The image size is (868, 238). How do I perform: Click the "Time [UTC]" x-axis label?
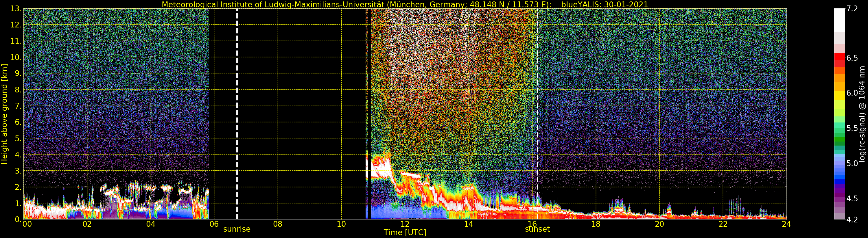[405, 233]
